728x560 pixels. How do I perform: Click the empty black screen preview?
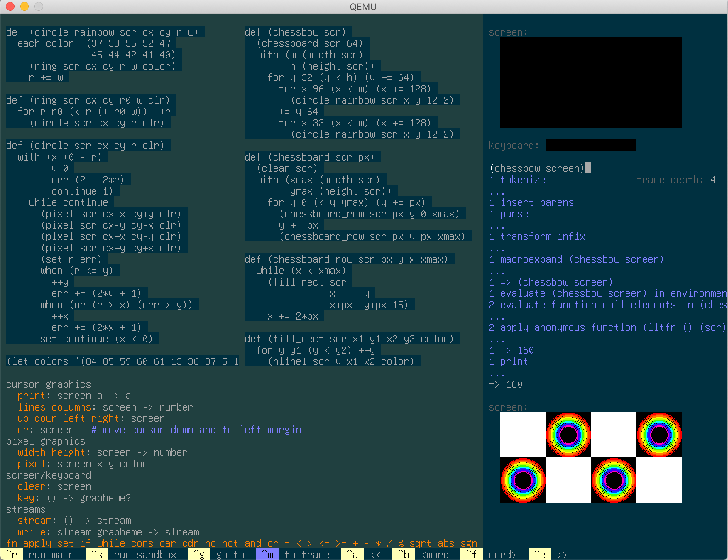(x=591, y=82)
